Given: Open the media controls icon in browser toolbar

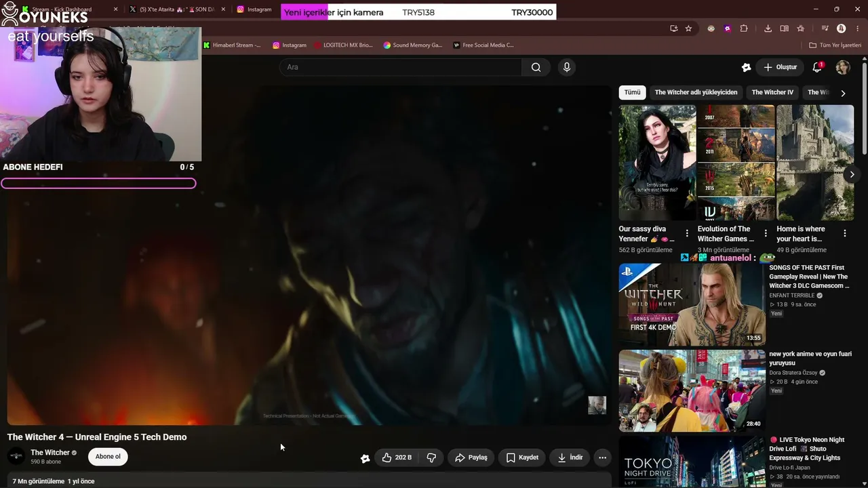Looking at the screenshot, I should [x=825, y=28].
